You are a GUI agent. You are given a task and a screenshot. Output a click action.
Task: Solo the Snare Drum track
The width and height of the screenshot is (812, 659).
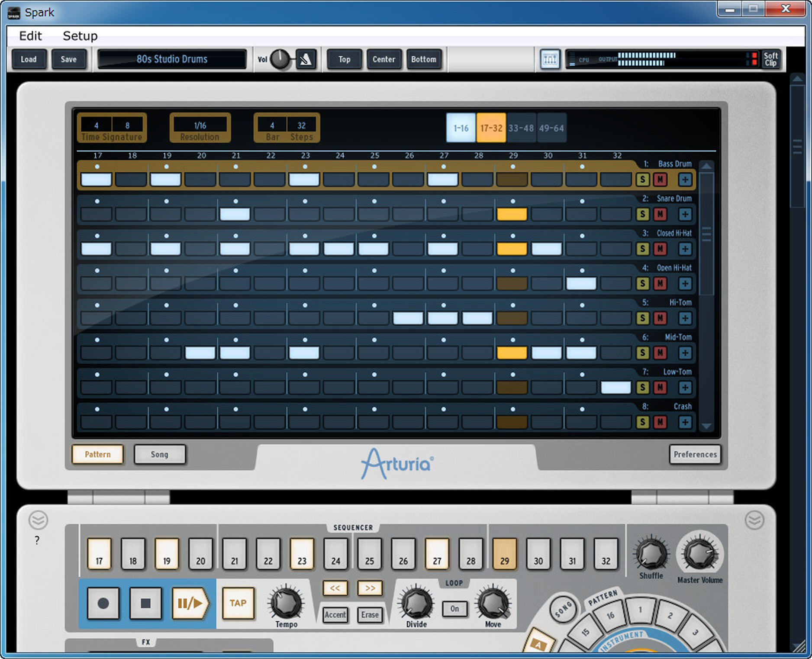tap(643, 214)
